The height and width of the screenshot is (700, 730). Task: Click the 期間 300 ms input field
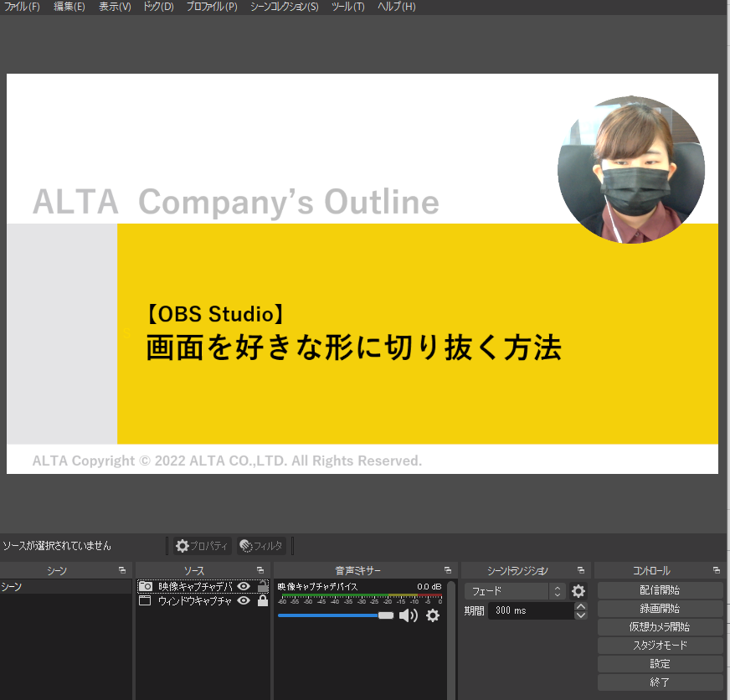531,611
